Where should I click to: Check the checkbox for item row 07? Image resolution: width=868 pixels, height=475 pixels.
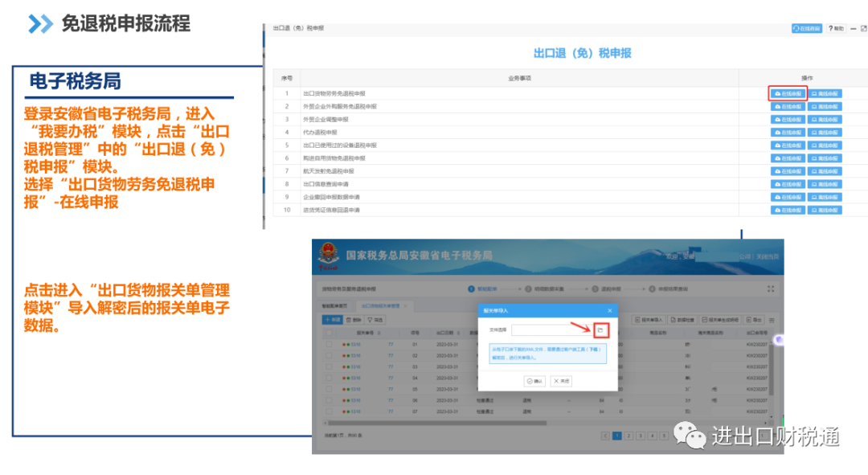pos(329,412)
